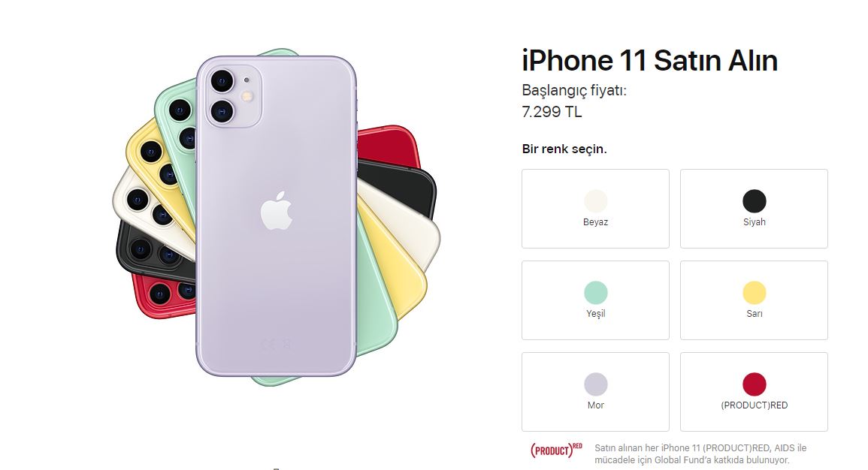This screenshot has width=868, height=470.
Task: Click the red iPhone in the fan
Action: pyautogui.click(x=388, y=145)
